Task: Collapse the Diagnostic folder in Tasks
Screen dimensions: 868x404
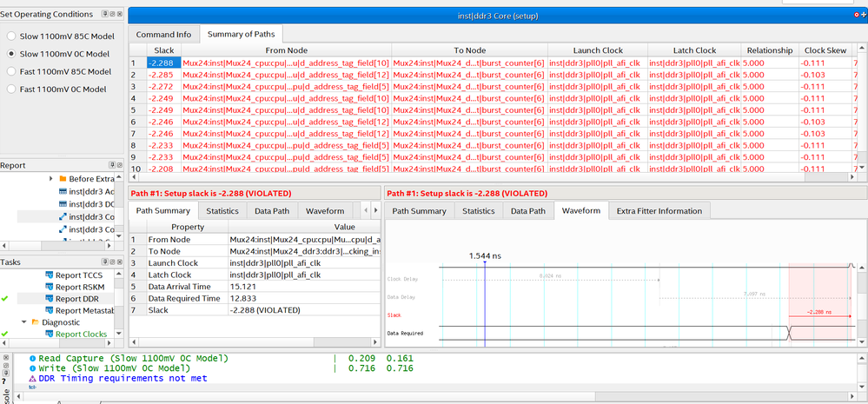Action: coord(24,321)
